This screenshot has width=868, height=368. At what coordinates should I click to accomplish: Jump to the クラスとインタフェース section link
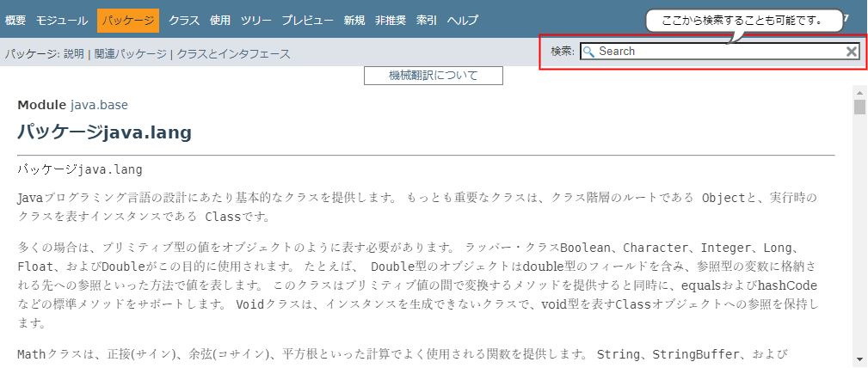coord(234,53)
